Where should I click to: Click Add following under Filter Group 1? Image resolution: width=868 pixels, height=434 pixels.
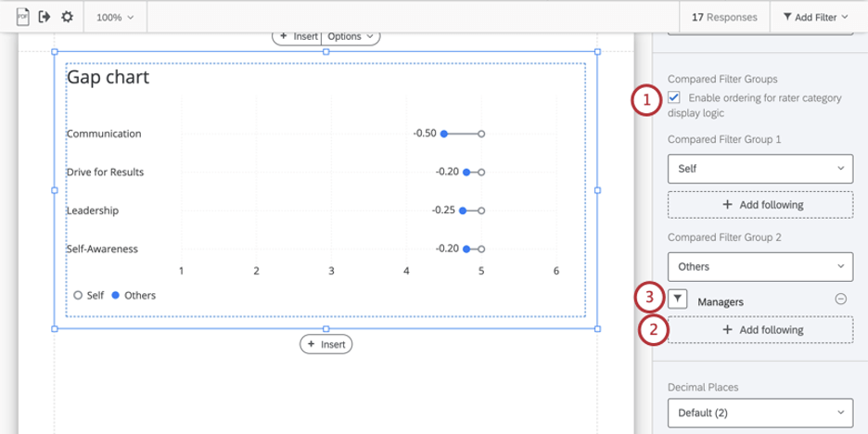click(x=760, y=205)
